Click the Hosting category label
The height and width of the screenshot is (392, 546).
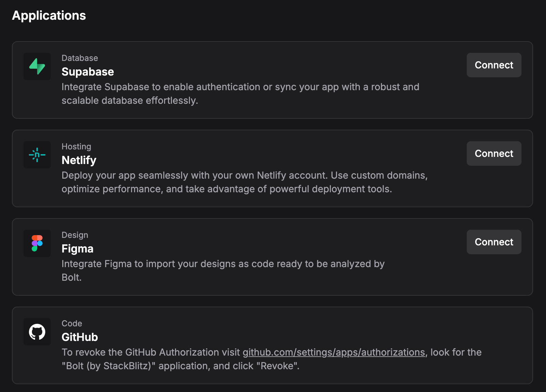[76, 147]
